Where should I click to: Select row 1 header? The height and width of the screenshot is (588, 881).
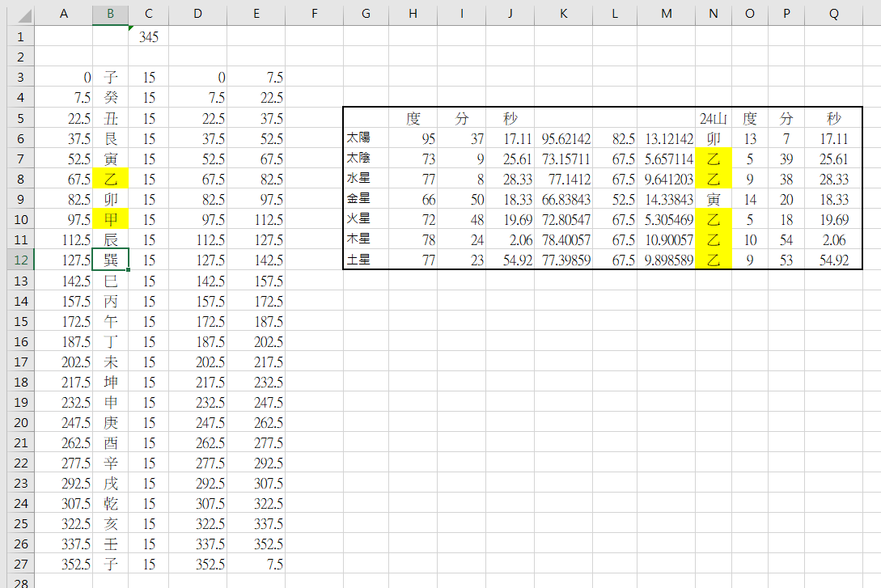(21, 36)
